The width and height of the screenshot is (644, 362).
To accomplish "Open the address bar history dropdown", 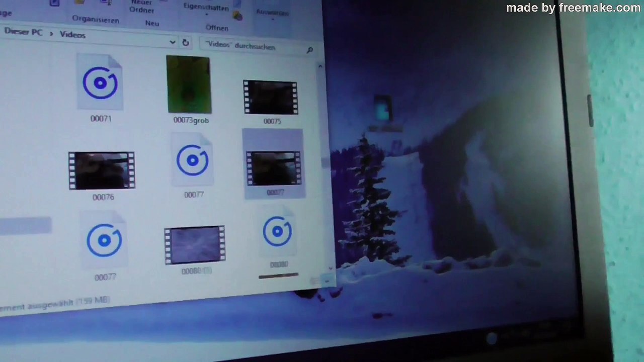I will pyautogui.click(x=173, y=42).
